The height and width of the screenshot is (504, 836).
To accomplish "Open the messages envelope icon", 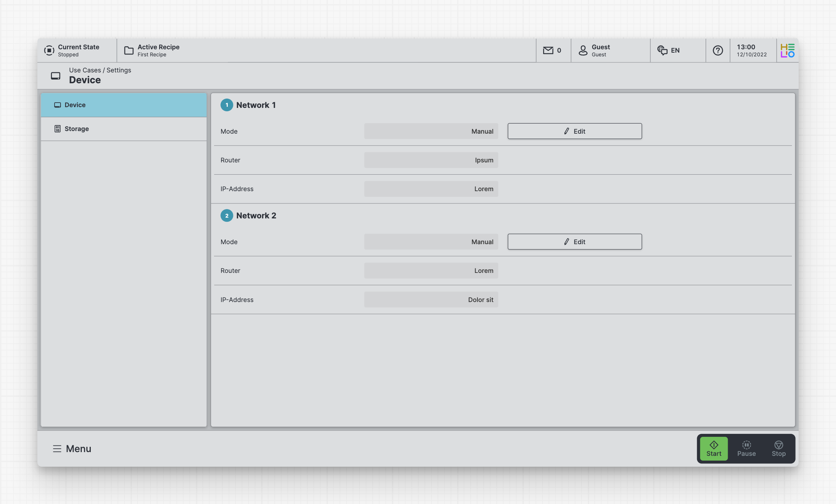I will pyautogui.click(x=548, y=50).
